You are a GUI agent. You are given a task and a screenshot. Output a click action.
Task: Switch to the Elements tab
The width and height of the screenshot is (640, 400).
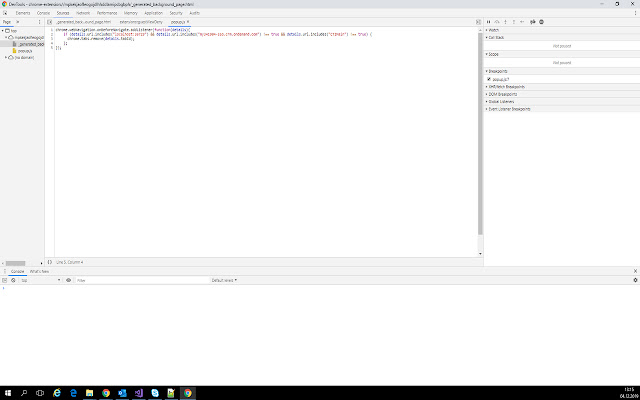point(22,12)
